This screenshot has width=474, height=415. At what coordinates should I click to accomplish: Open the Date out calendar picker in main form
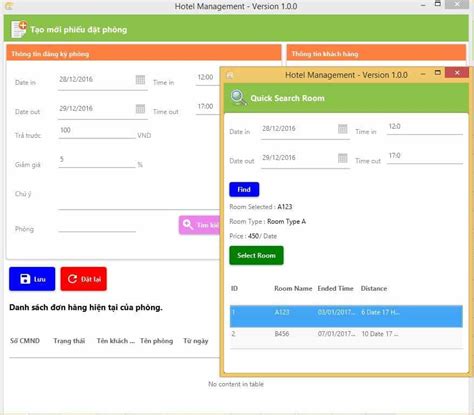pos(140,109)
